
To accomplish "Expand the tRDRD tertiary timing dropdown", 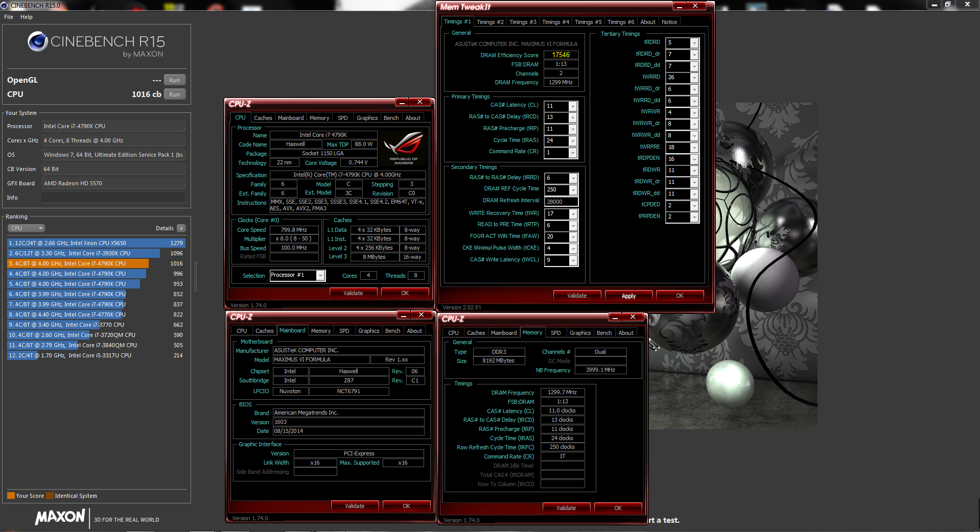I will pyautogui.click(x=694, y=43).
